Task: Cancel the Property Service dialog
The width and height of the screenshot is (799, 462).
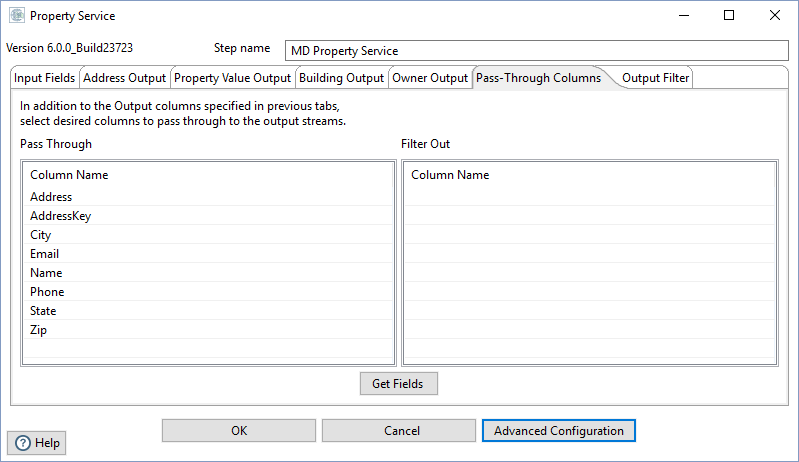Action: 399,431
